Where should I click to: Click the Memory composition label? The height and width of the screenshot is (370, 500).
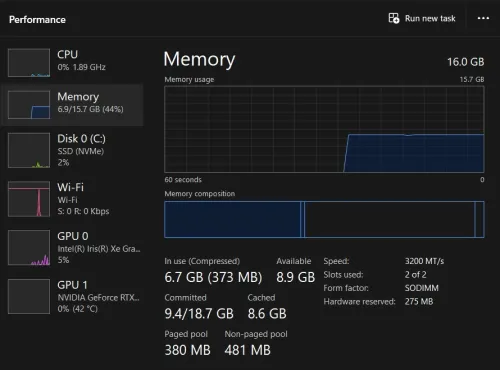tap(200, 194)
